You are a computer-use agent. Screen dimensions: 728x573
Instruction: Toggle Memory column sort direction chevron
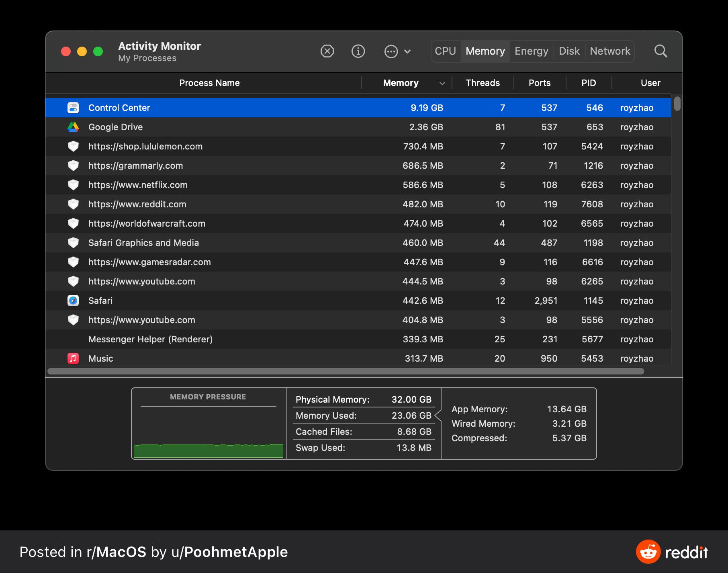coord(442,83)
